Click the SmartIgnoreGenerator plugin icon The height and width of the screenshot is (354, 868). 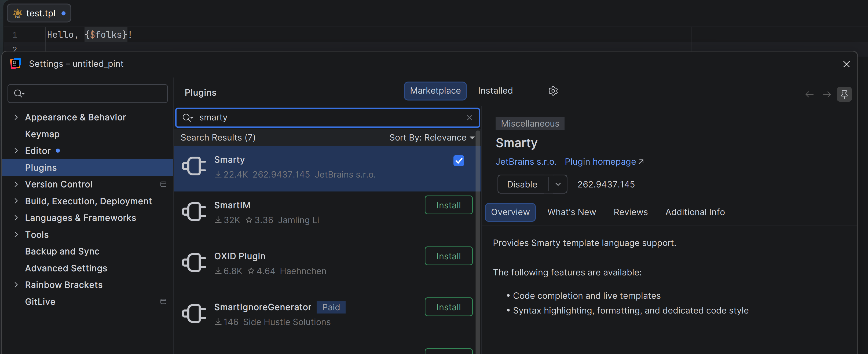point(194,313)
